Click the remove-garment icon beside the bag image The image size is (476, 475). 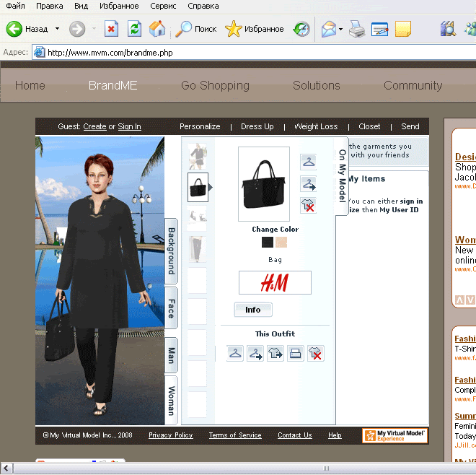pyautogui.click(x=309, y=206)
